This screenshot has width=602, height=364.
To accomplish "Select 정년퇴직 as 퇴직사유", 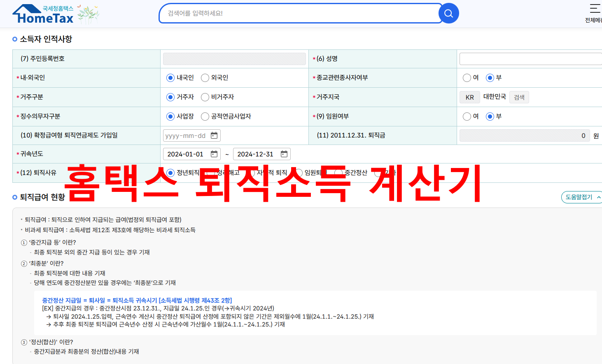I will 170,173.
